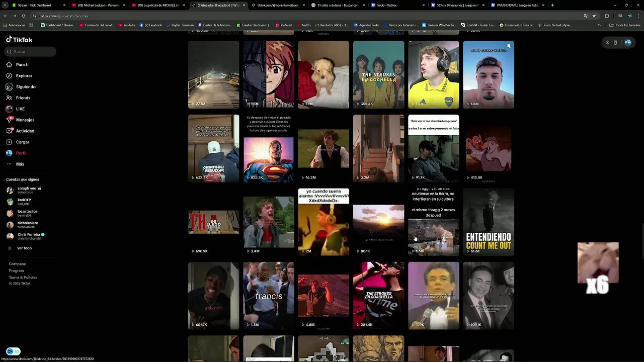Open nicholasiere followed account

click(22, 224)
